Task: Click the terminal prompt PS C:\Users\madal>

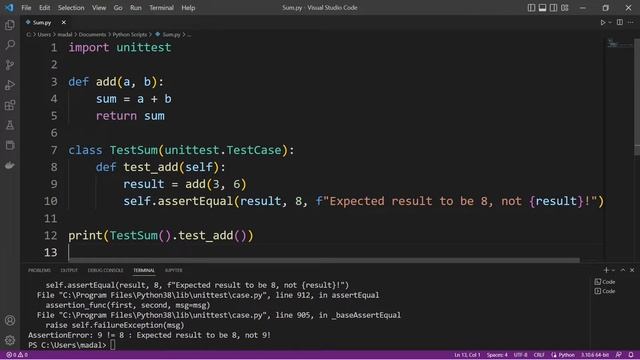Action: pyautogui.click(x=67, y=345)
